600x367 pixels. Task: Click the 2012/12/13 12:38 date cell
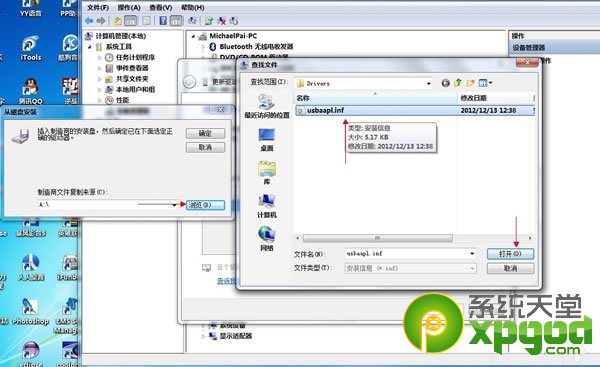click(488, 110)
